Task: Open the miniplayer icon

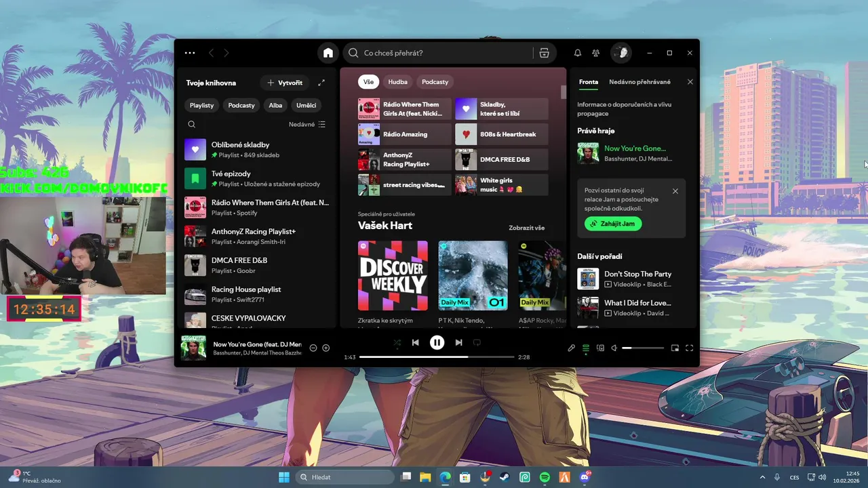Action: (675, 348)
